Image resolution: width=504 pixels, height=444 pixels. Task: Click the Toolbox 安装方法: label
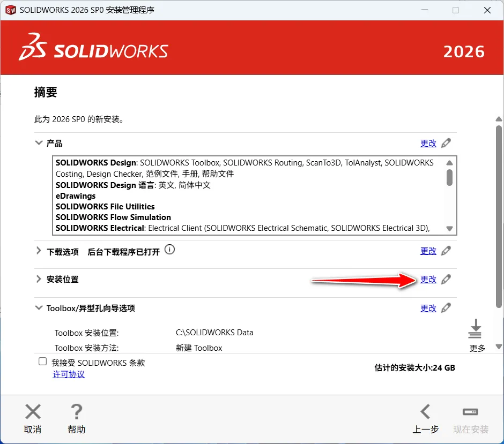(x=86, y=348)
